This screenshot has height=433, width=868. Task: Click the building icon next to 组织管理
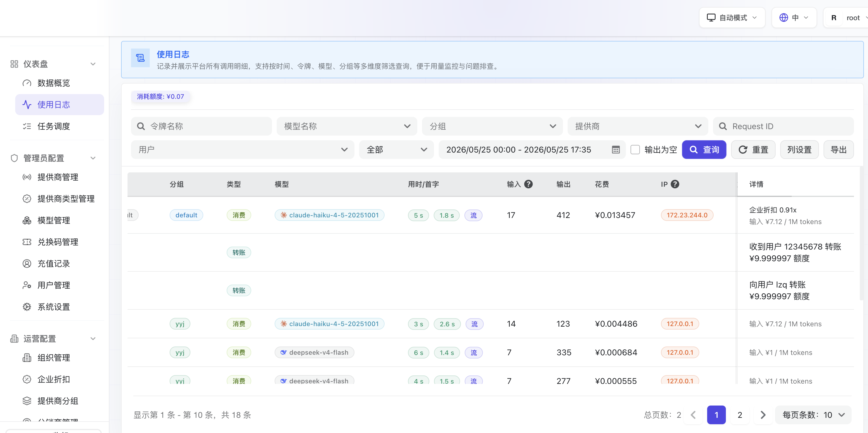point(27,358)
